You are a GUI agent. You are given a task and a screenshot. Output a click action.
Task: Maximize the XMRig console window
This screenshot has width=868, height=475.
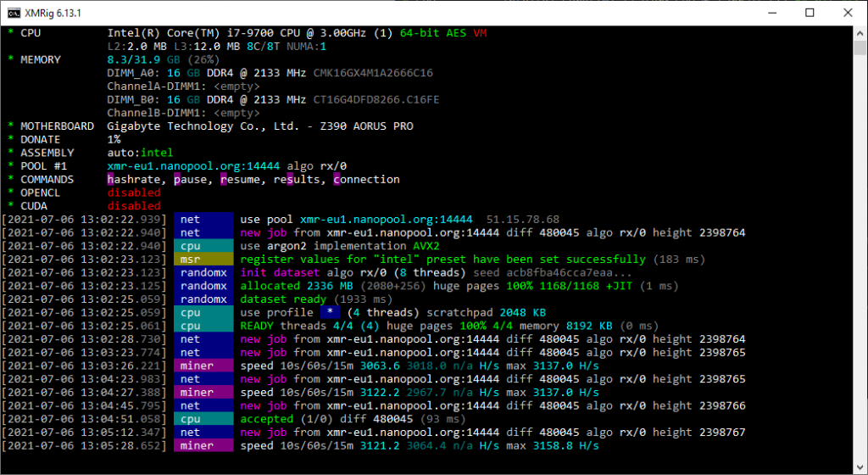click(x=810, y=13)
